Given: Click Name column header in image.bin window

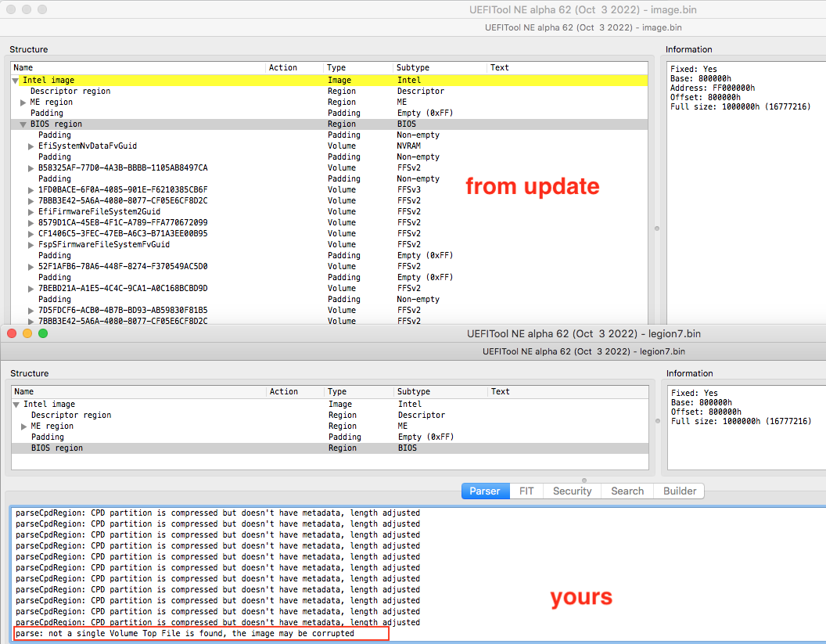Looking at the screenshot, I should coord(138,67).
